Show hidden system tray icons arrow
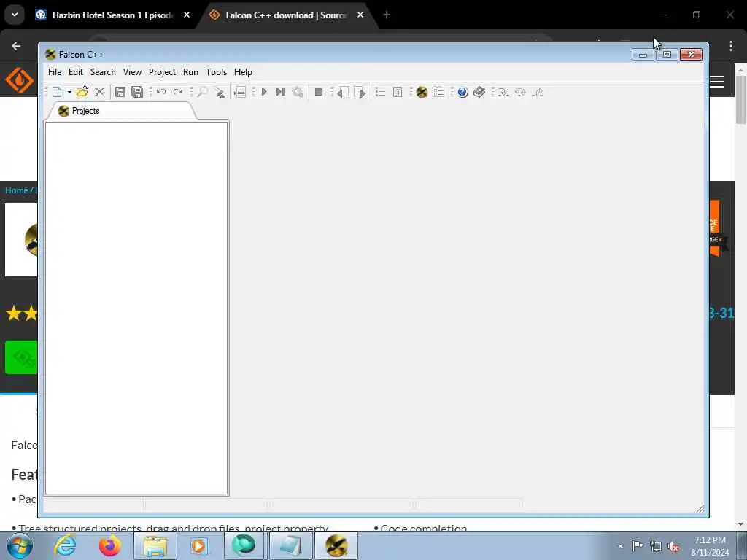The width and height of the screenshot is (747, 560). [x=620, y=547]
